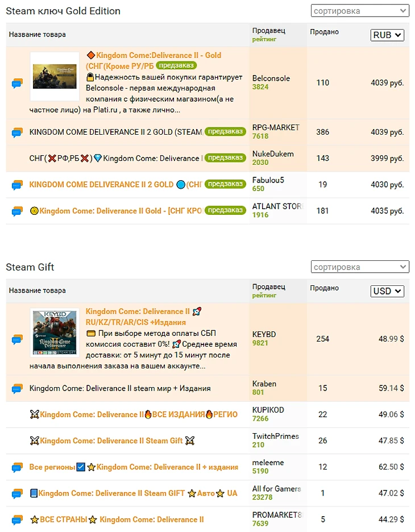This screenshot has height=532, width=415.
Task: Select seller name NukeDukem
Action: click(273, 153)
